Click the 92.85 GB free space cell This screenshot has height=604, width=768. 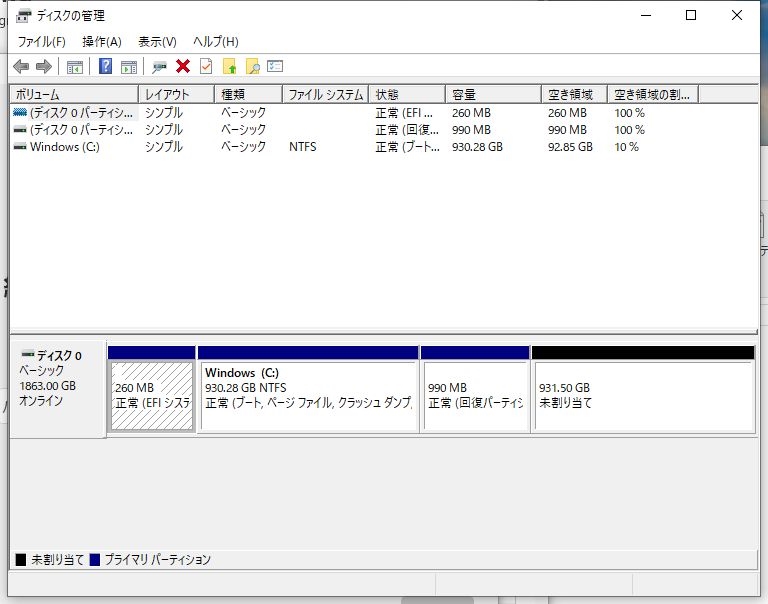point(570,146)
